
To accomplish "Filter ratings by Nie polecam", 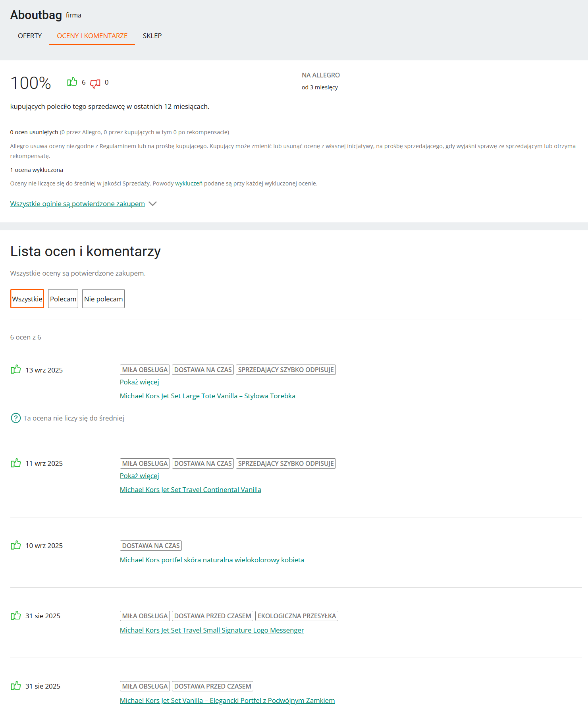I will point(103,299).
